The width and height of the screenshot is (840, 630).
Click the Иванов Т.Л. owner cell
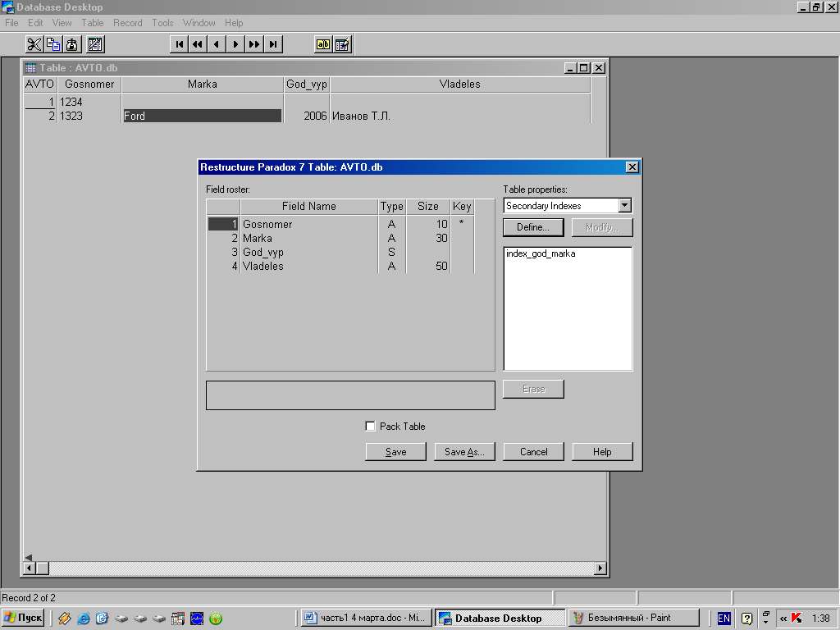click(x=460, y=116)
